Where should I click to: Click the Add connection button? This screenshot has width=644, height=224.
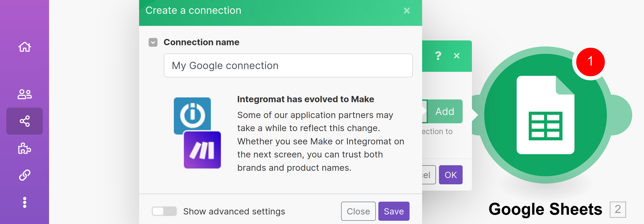pos(445,111)
